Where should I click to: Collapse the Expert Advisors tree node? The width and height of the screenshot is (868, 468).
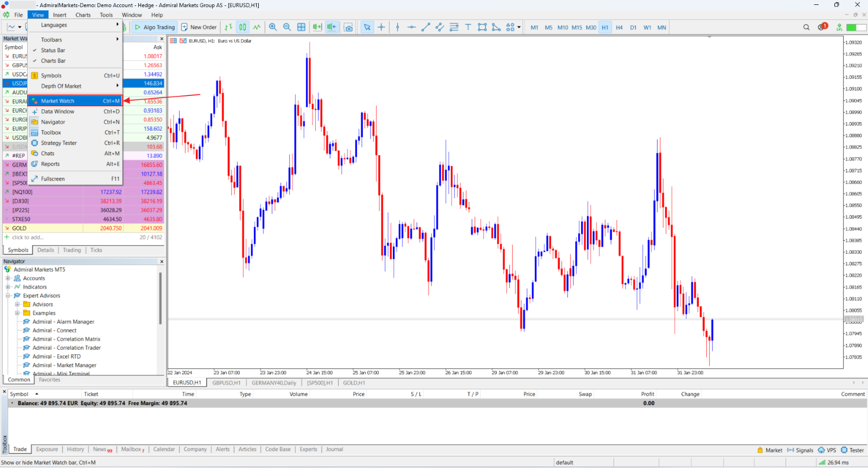coord(8,296)
